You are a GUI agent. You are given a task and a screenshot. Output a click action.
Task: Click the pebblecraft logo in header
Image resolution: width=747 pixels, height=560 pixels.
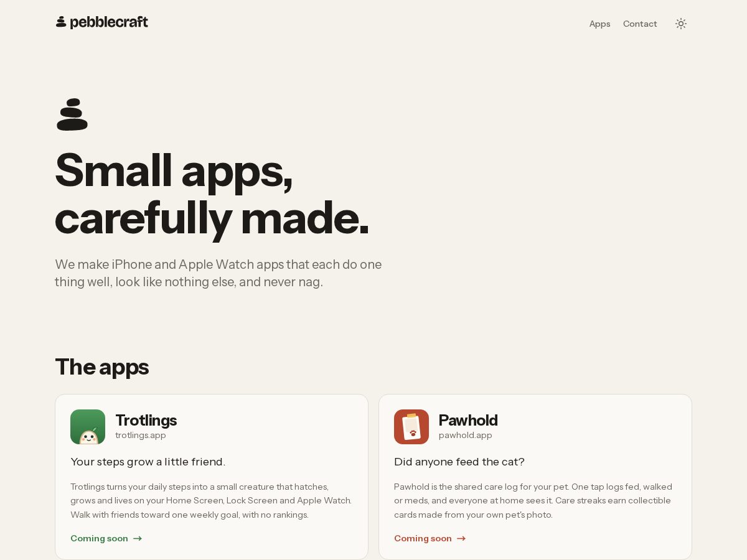[x=102, y=22]
